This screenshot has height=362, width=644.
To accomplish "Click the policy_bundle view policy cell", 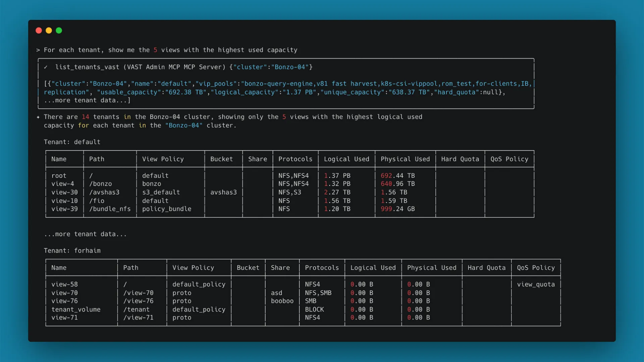I will [x=166, y=209].
